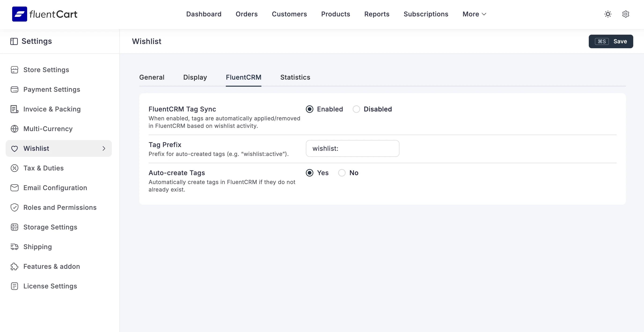This screenshot has height=332, width=644.
Task: Click the Save button
Action: (x=620, y=41)
